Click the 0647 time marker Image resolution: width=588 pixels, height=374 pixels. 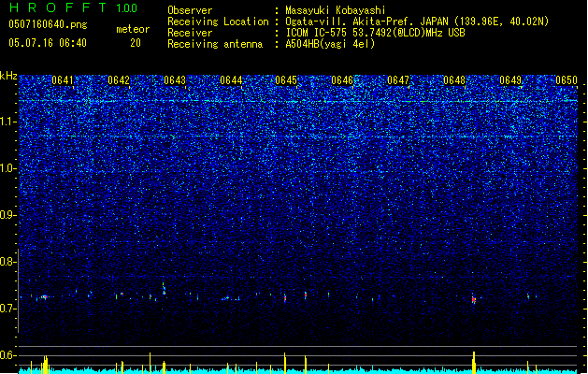pos(398,80)
